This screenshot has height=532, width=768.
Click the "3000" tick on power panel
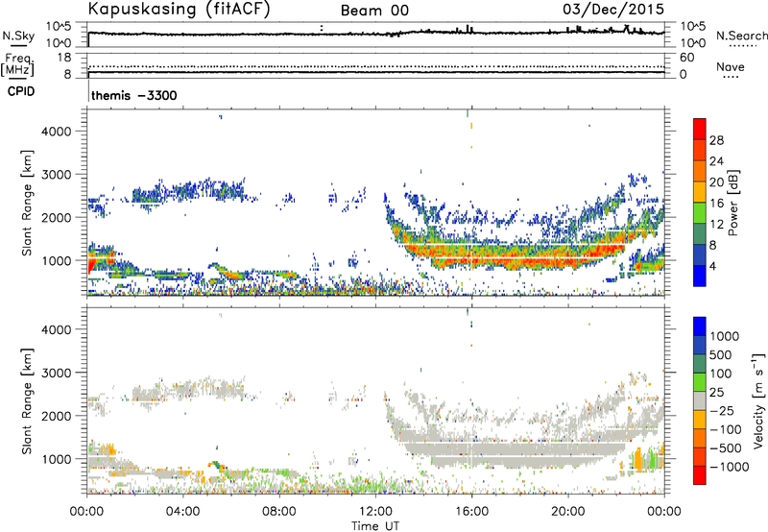[56, 175]
